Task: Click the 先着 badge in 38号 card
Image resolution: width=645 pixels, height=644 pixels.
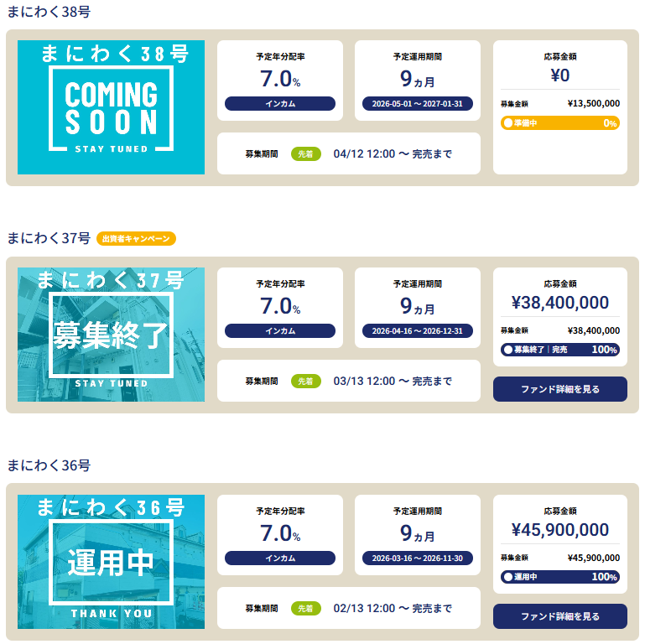Action: (x=306, y=153)
